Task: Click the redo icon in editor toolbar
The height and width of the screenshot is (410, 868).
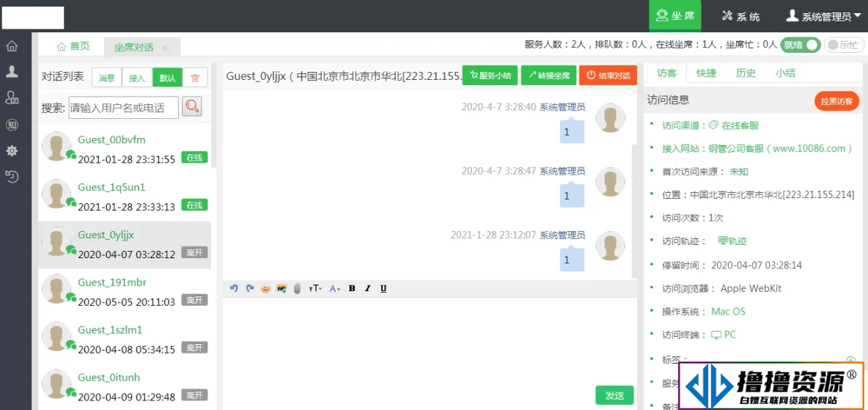Action: [x=250, y=289]
